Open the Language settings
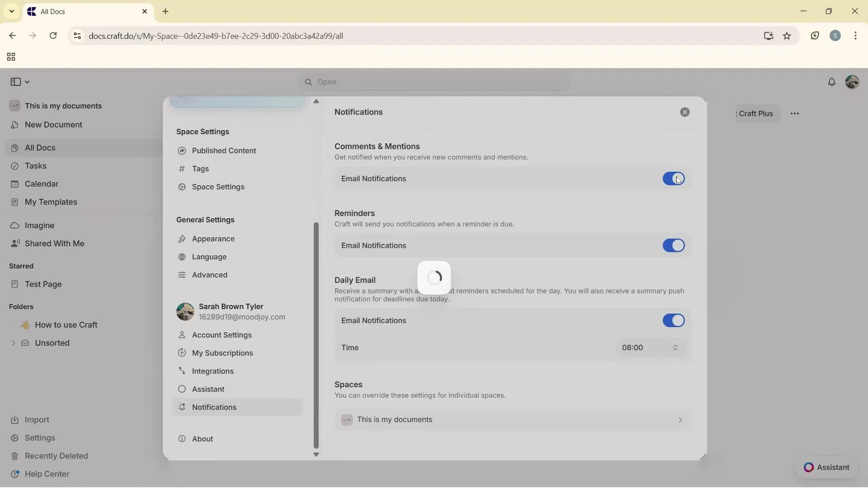868x488 pixels. click(209, 257)
